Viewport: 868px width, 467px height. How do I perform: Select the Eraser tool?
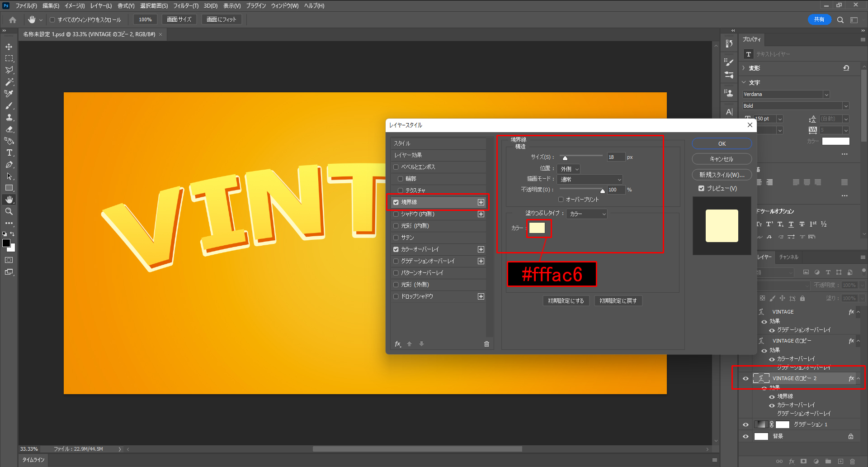click(9, 129)
